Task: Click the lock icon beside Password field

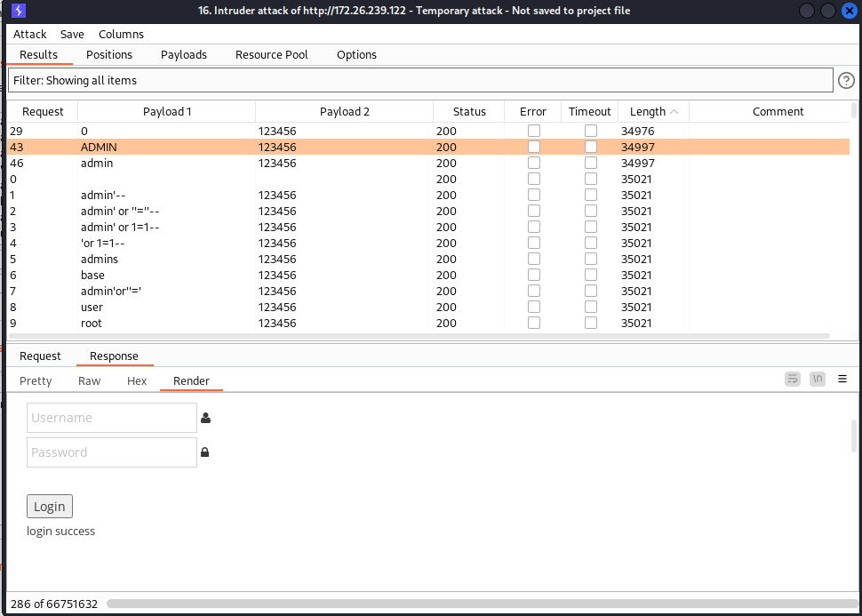Action: [205, 452]
